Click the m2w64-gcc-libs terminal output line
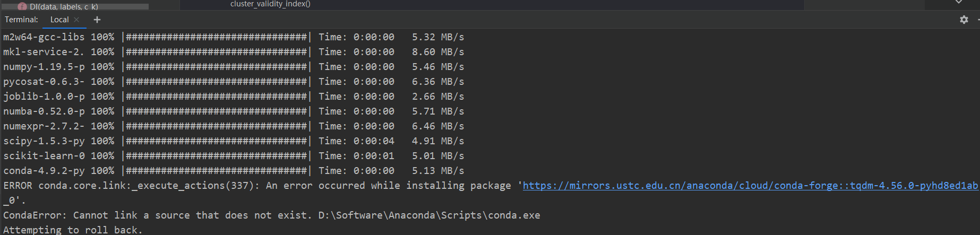980x235 pixels. (x=234, y=37)
